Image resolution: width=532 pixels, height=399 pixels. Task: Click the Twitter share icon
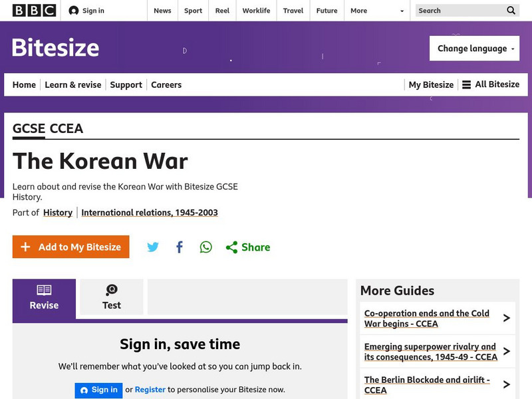pyautogui.click(x=153, y=247)
